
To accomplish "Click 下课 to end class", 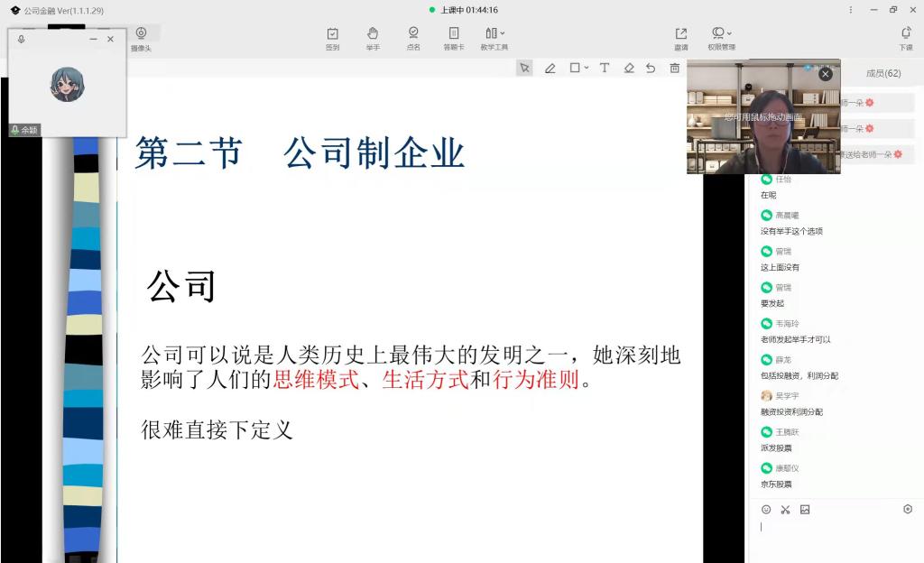I will (905, 38).
